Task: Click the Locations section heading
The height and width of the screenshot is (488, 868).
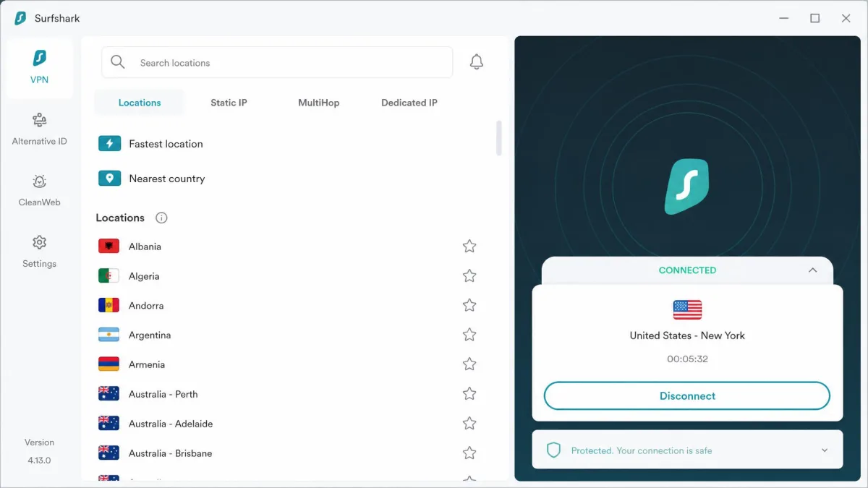Action: (120, 218)
